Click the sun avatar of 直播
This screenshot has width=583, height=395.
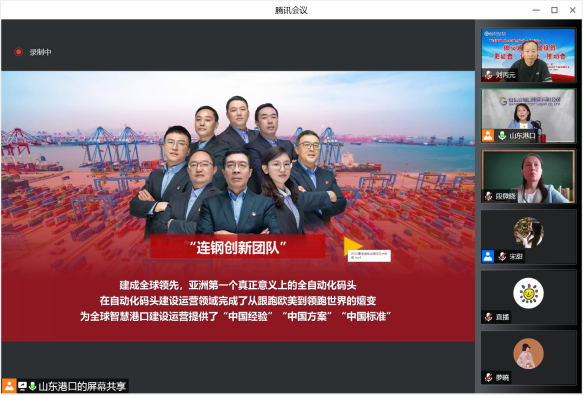pos(528,293)
